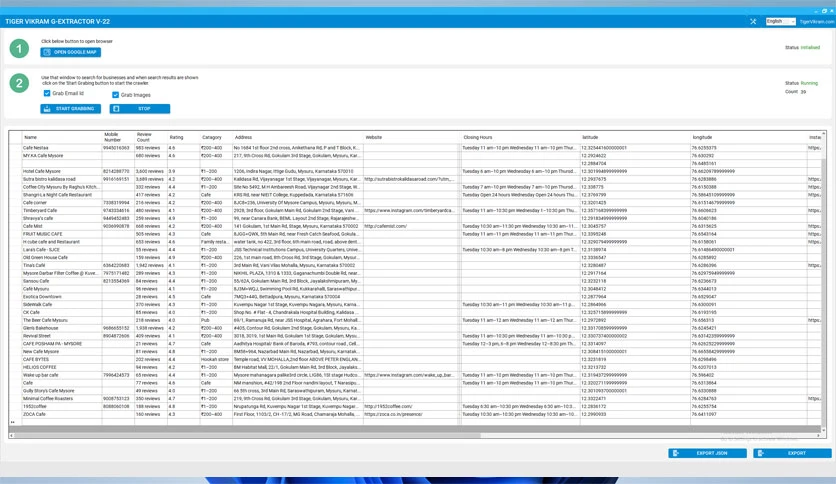Sort by the longitude column header
The height and width of the screenshot is (484, 836).
coord(749,138)
